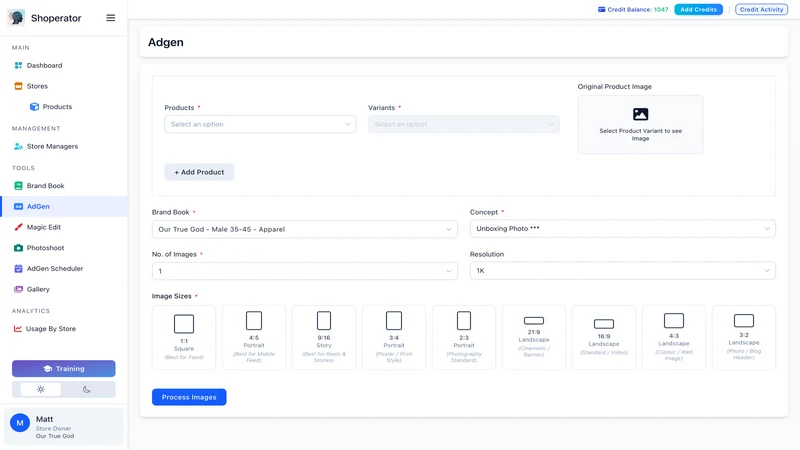This screenshot has width=800, height=450.
Task: Click the Stores icon in sidebar
Action: pos(18,86)
